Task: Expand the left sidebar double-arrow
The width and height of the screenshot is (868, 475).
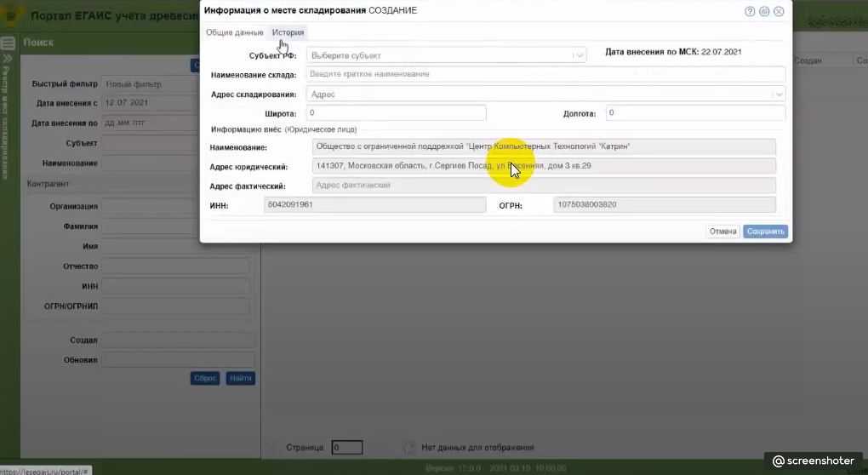Action: click(x=8, y=60)
